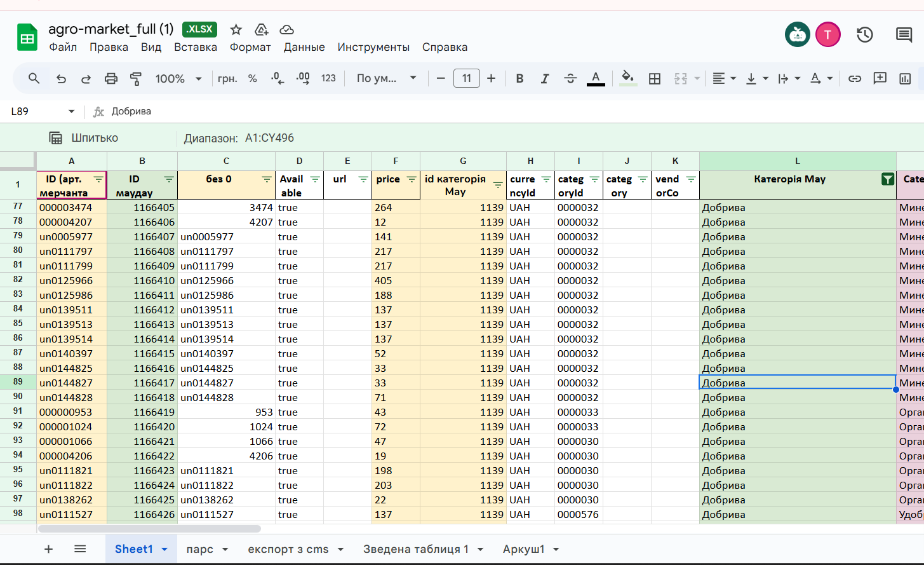Toggle italic formatting

(x=544, y=79)
